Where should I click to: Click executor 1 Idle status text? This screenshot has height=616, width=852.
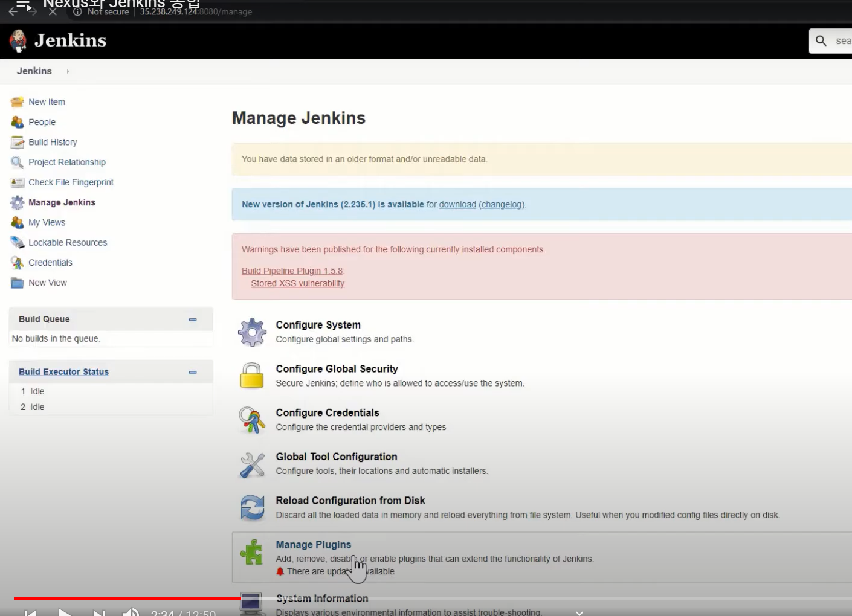click(x=37, y=391)
